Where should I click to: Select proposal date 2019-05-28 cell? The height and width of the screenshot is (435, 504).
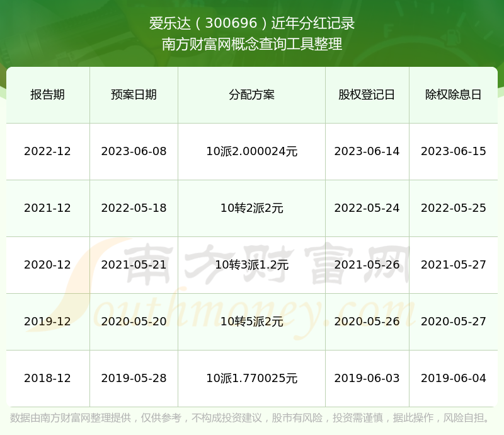[134, 378]
